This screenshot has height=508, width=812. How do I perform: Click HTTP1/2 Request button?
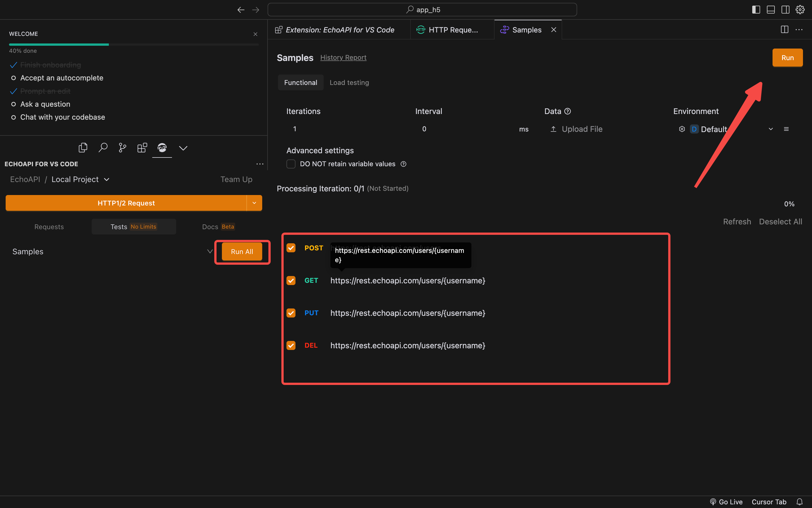(126, 203)
